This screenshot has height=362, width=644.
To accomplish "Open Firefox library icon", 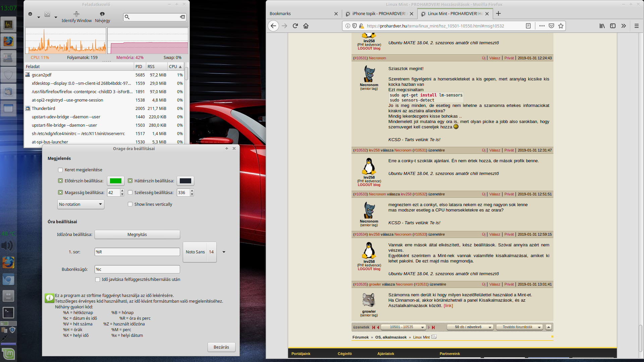I will pyautogui.click(x=602, y=26).
